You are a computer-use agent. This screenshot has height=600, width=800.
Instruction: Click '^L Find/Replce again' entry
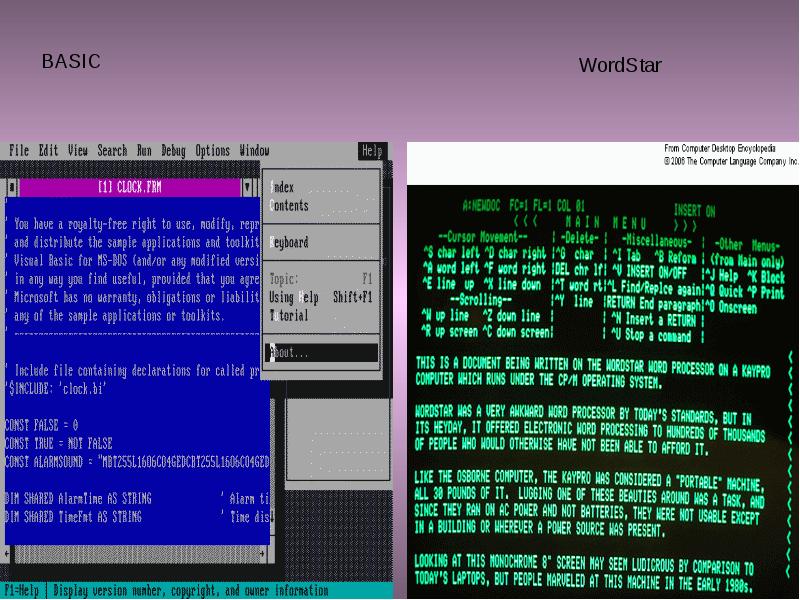pyautogui.click(x=655, y=288)
